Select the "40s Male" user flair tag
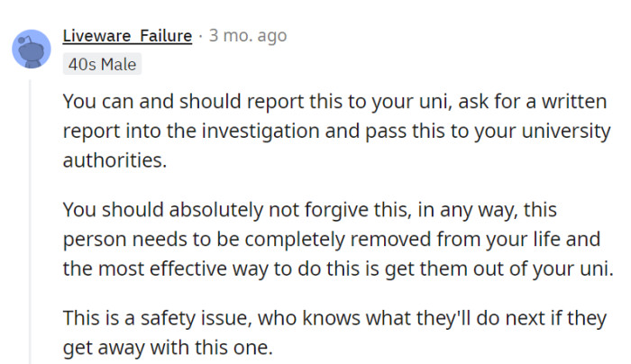 (x=103, y=64)
